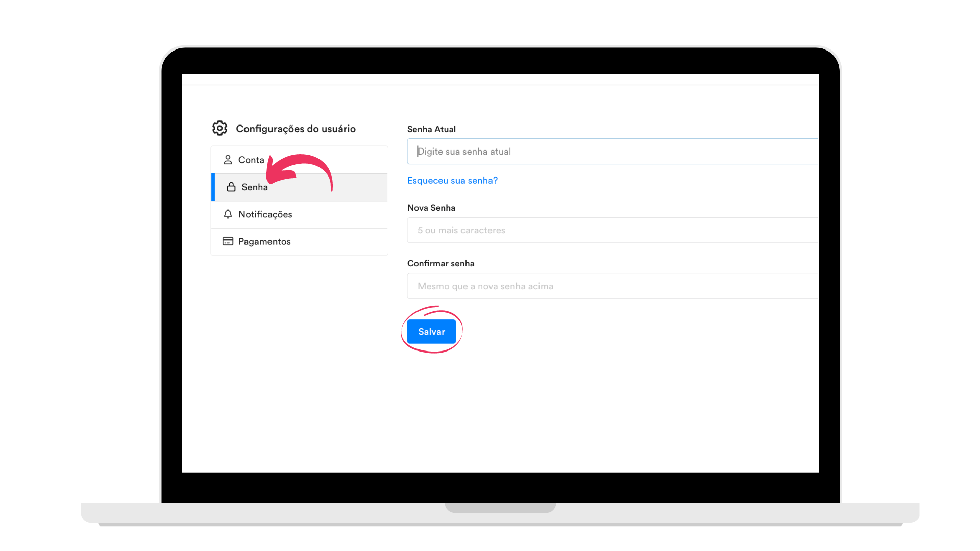Select the Senha menu item
Screen dimensions: 980x551
(x=300, y=187)
